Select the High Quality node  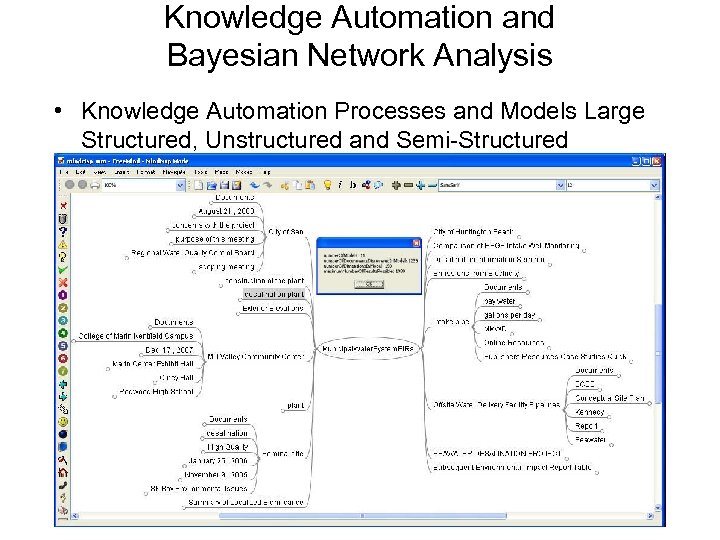227,447
